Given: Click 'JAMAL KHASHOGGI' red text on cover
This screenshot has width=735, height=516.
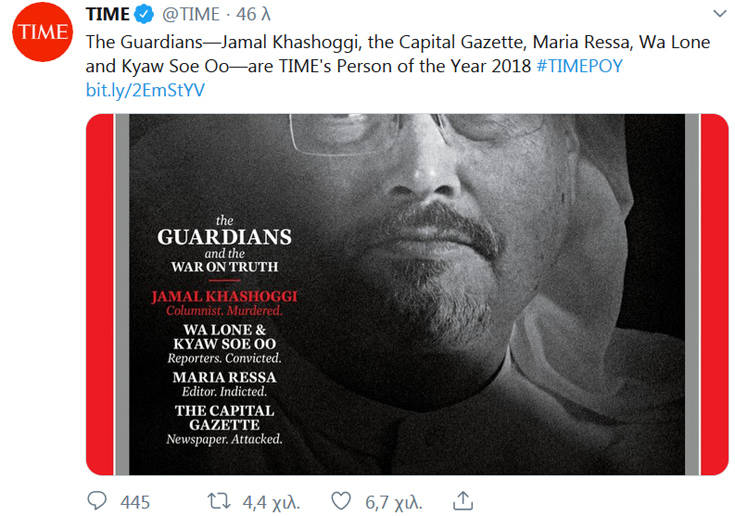Looking at the screenshot, I should point(224,297).
